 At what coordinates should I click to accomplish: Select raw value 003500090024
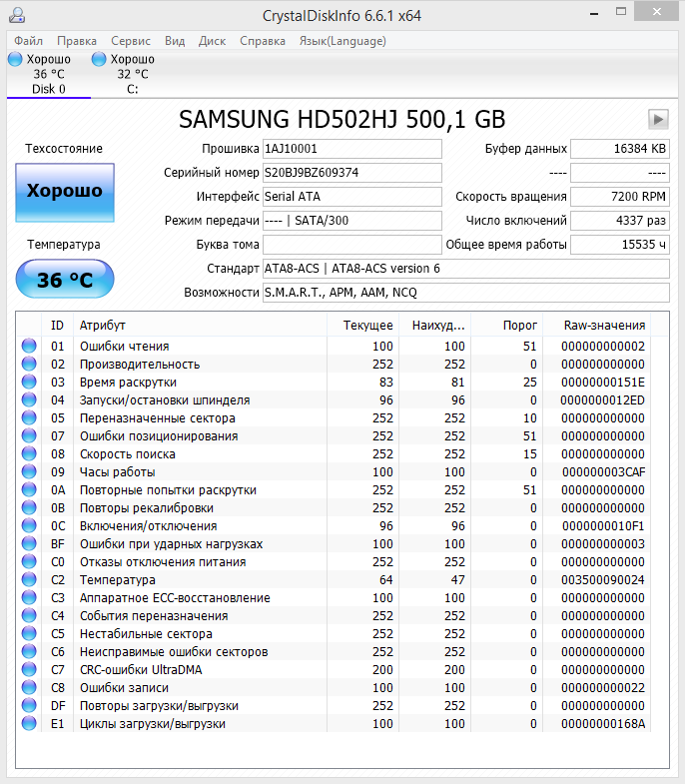coord(603,580)
